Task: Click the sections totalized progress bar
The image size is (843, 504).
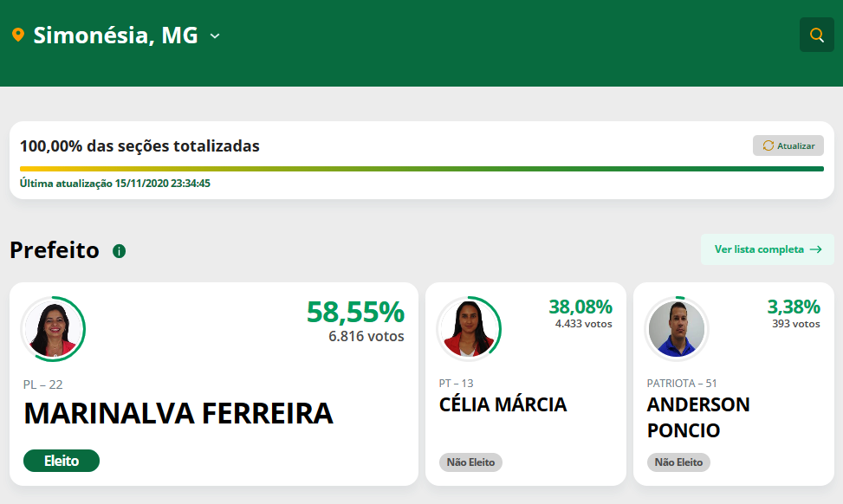Action: (421, 169)
